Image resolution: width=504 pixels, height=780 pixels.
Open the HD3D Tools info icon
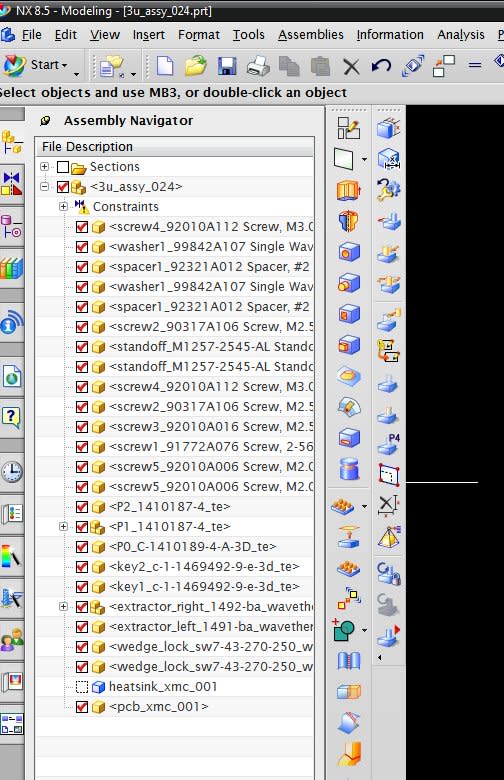tap(11, 323)
